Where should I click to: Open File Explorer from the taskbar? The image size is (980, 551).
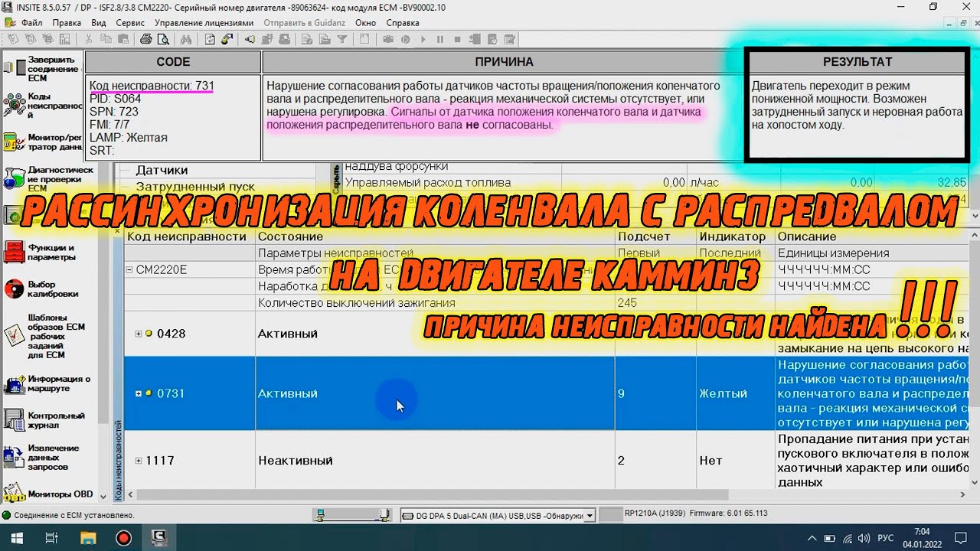88,538
